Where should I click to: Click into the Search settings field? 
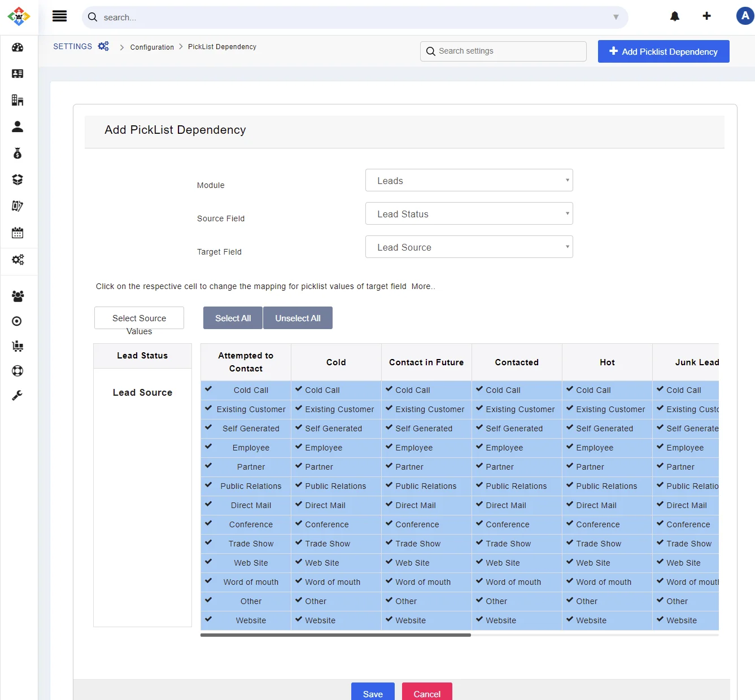(x=508, y=51)
